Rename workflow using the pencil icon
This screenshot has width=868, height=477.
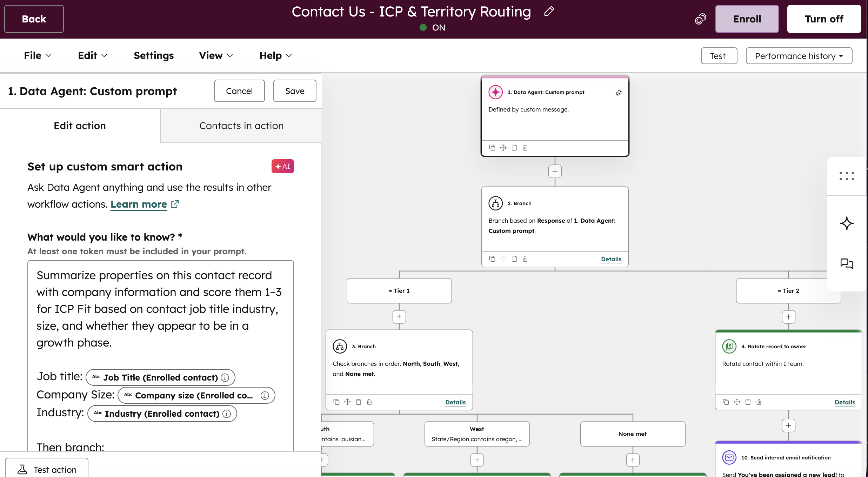[x=548, y=12]
